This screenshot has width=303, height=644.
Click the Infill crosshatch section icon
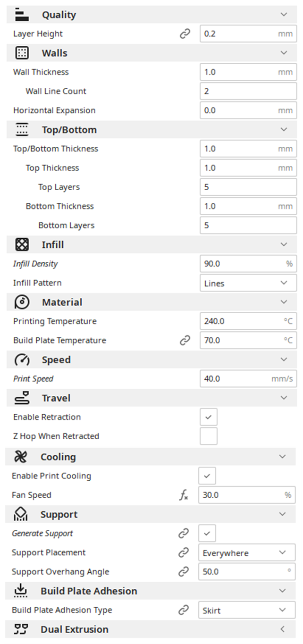[x=22, y=244]
